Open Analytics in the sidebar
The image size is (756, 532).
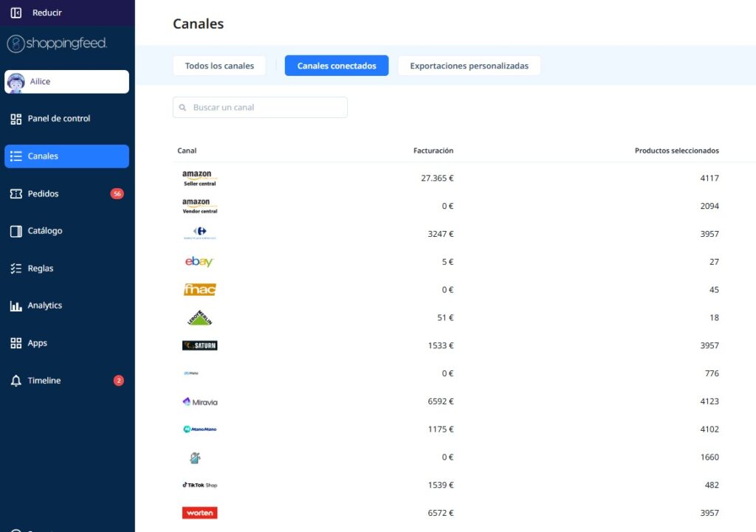[x=66, y=306]
